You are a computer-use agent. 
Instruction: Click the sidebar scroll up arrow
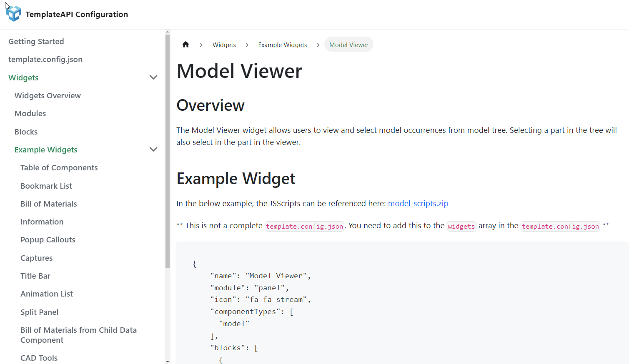pyautogui.click(x=168, y=32)
